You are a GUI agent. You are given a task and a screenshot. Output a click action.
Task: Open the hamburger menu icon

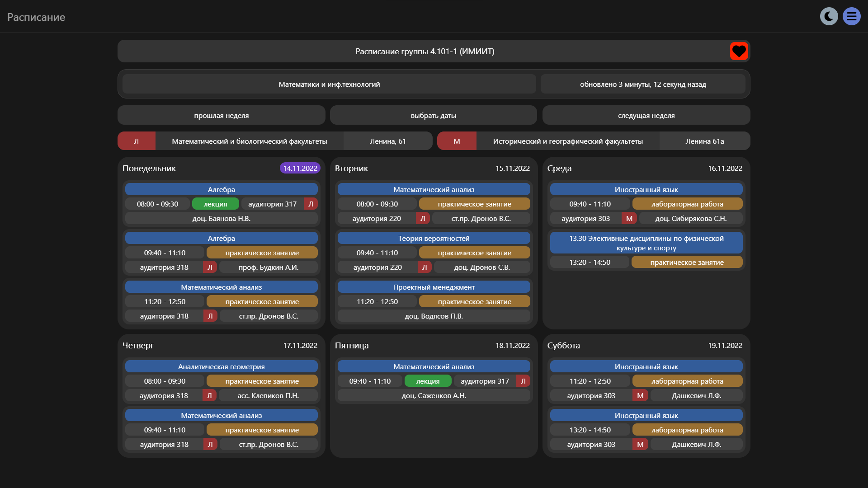pos(852,16)
